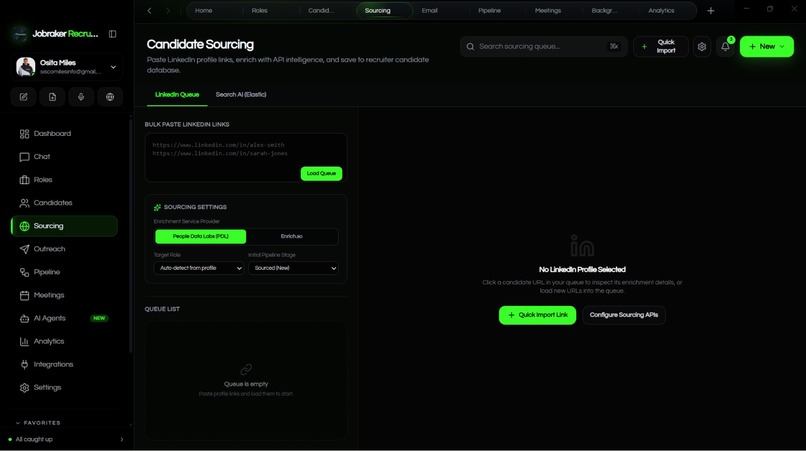Switch to the Email tab
The height and width of the screenshot is (451, 806).
pyautogui.click(x=430, y=11)
